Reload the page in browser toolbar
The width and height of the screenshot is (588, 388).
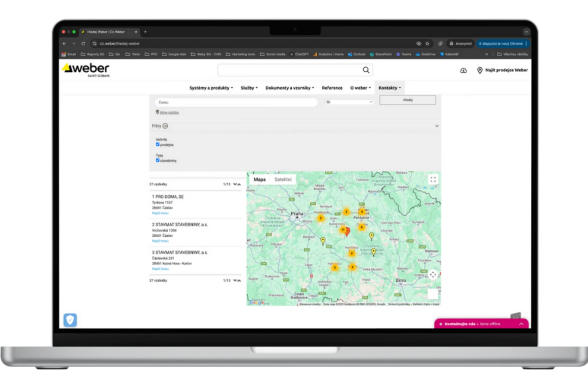[x=83, y=43]
